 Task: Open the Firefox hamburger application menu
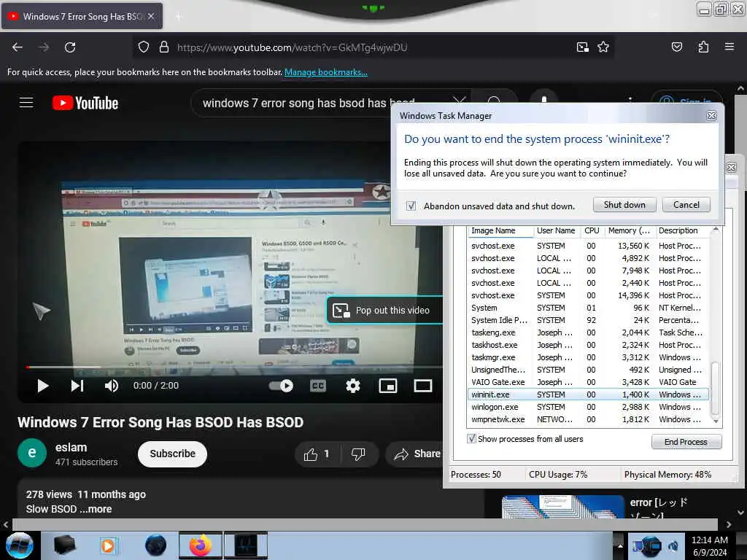(x=729, y=47)
